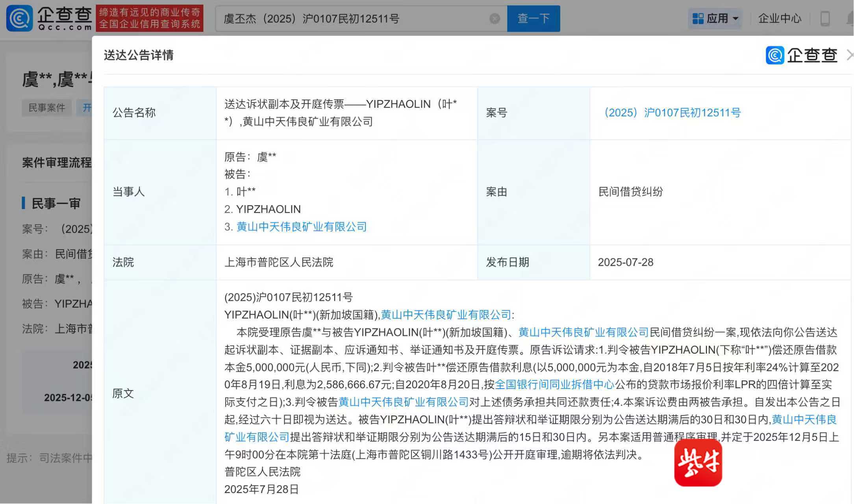Screen dimensions: 854x504
Task: Open case link (2025)沪0107民初12511号
Action: point(669,113)
